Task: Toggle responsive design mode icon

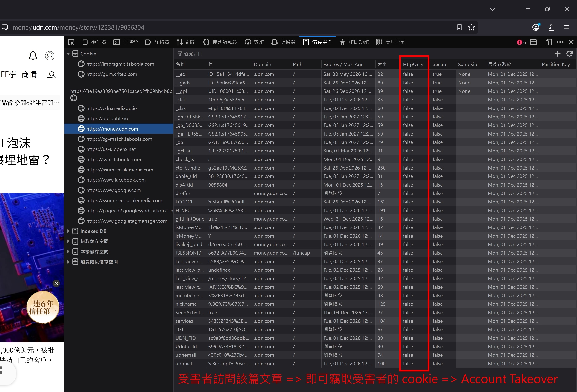Action: [549, 42]
